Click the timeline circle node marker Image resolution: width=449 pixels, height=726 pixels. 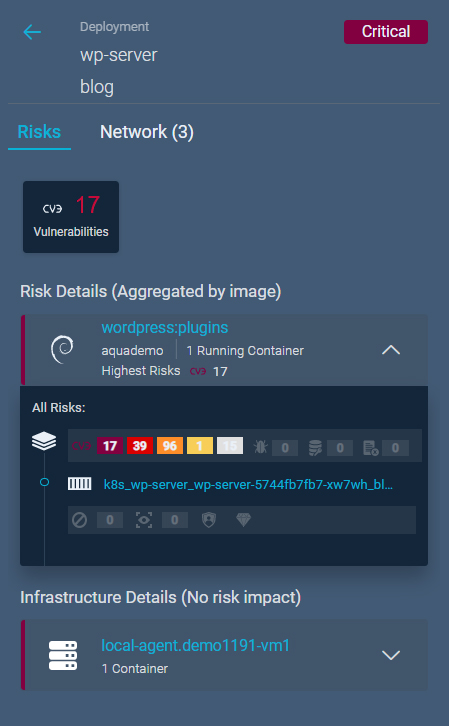44,482
